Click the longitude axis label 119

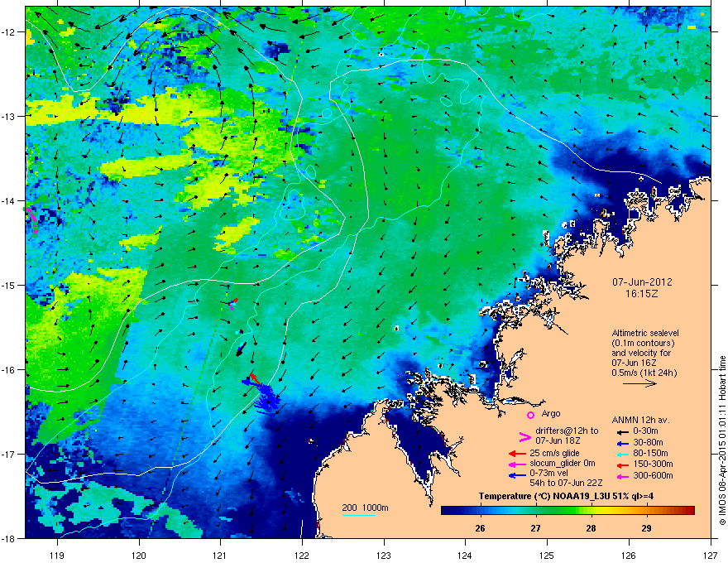point(57,555)
